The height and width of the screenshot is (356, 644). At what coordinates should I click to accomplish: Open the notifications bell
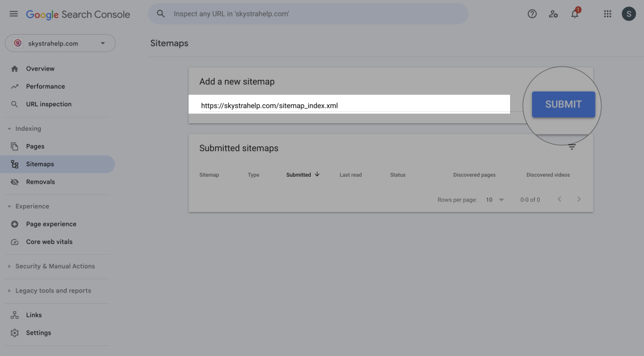pos(575,14)
